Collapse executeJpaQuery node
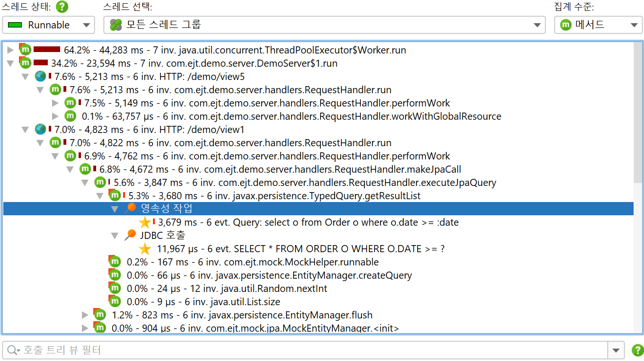 click(x=85, y=183)
